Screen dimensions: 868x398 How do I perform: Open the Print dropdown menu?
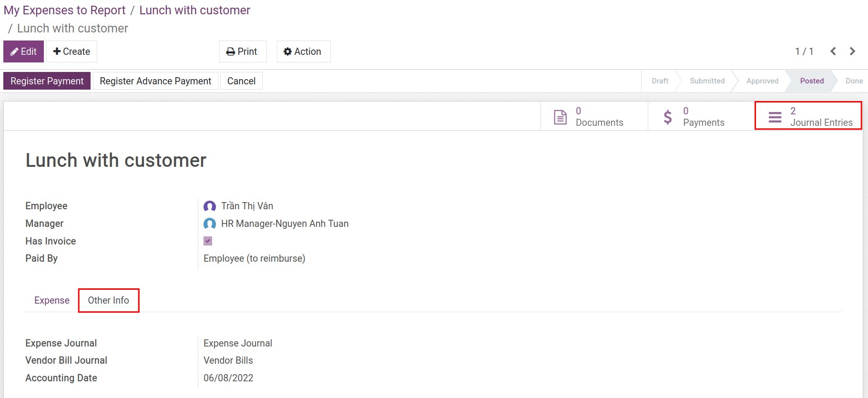(x=242, y=51)
